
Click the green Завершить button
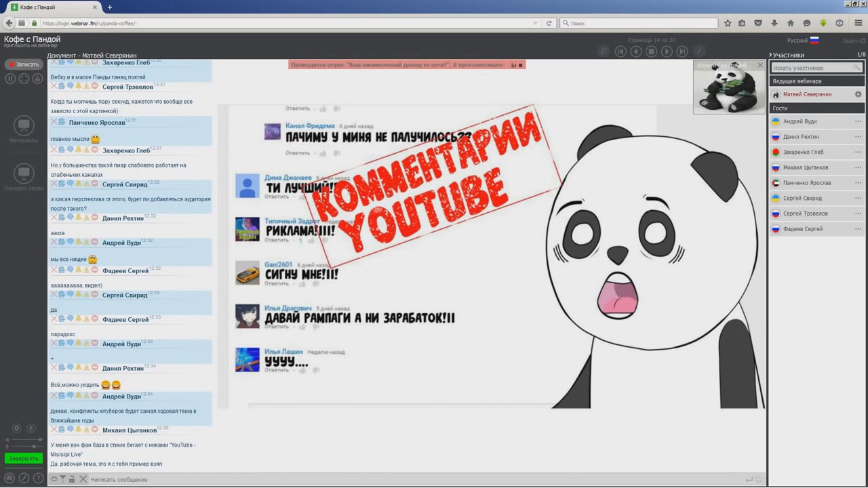click(x=24, y=458)
